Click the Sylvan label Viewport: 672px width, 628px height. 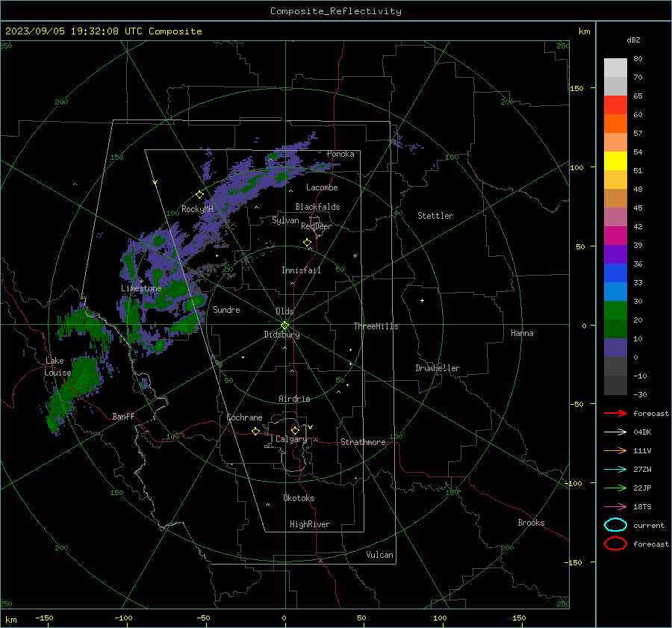tap(285, 220)
